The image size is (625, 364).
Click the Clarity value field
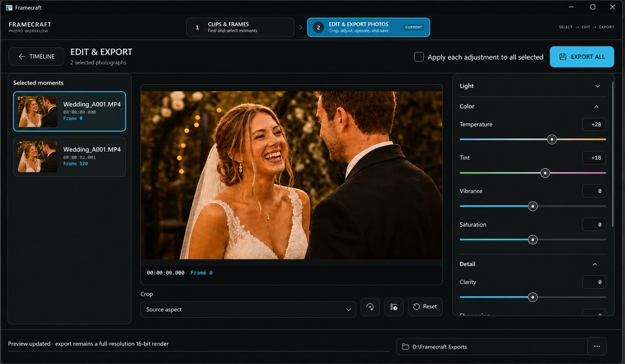tap(594, 282)
